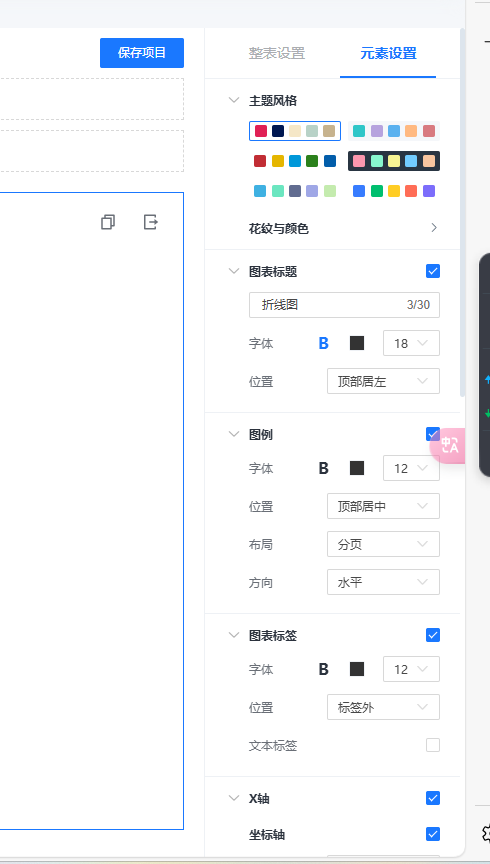Enable the 文本标签 checkbox
490x864 pixels.
coord(433,746)
